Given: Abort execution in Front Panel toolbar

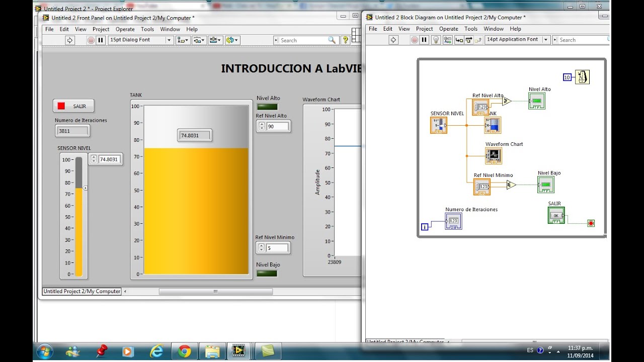Looking at the screenshot, I should click(91, 40).
